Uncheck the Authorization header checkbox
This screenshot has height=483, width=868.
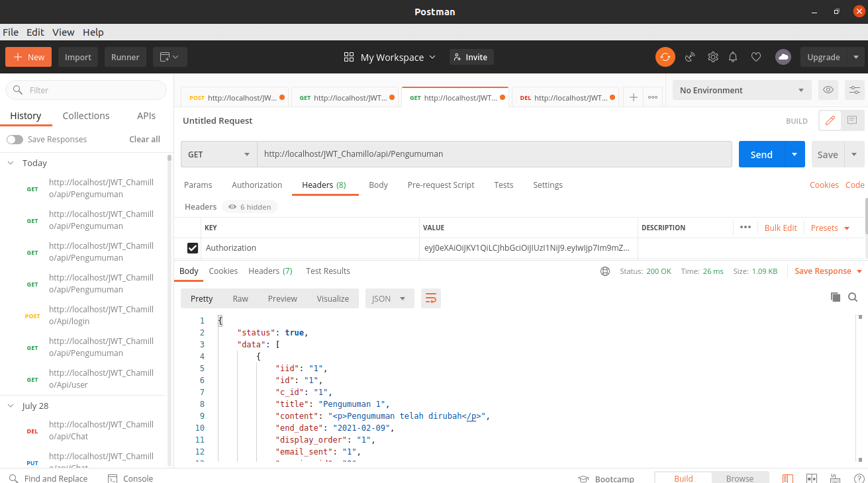point(193,248)
